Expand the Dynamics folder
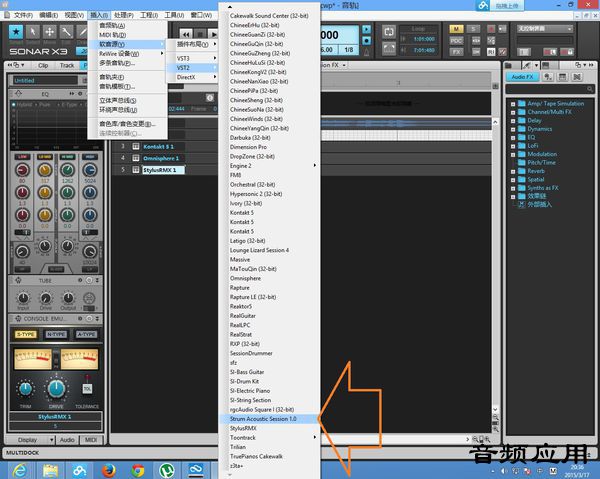Screen dimensions: 600x479 [x=513, y=129]
